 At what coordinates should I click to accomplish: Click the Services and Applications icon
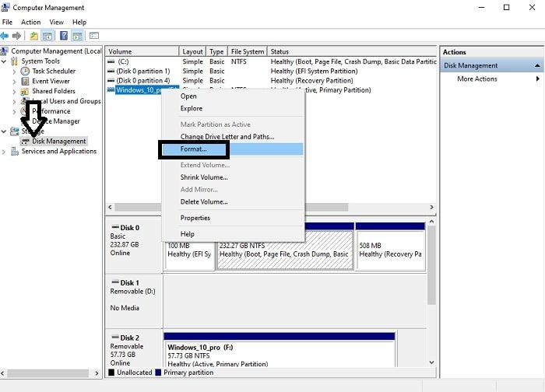point(15,152)
